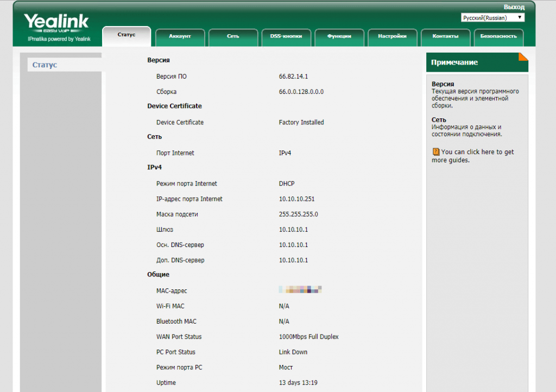Click the uptime value 13 days 13:19
The height and width of the screenshot is (392, 556).
298,383
